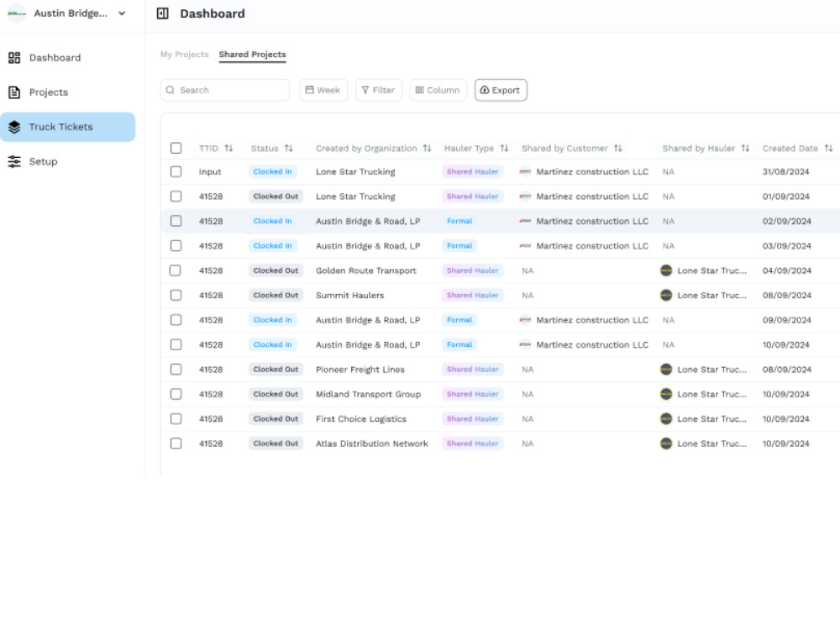Sort by the TTID column arrows

tap(228, 149)
